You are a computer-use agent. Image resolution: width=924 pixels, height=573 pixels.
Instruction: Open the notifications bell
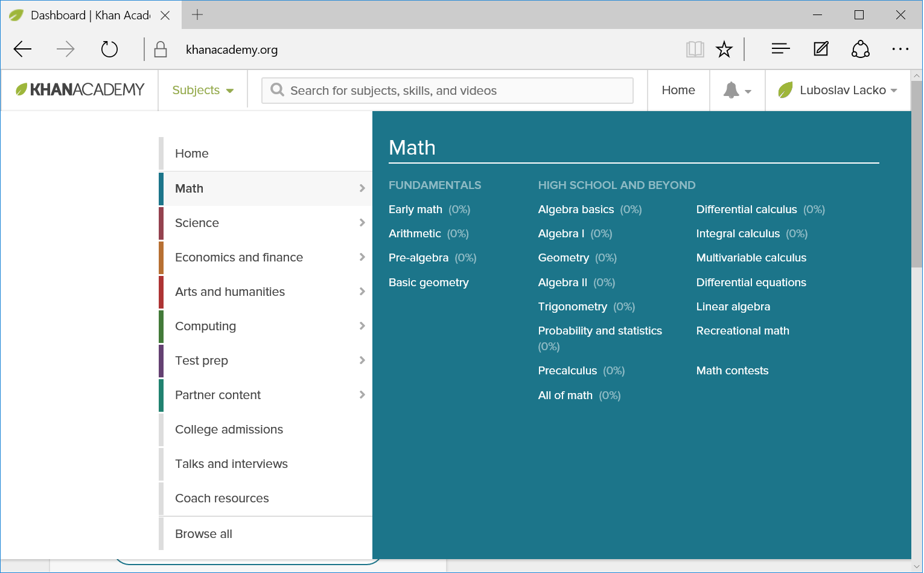[736, 91]
